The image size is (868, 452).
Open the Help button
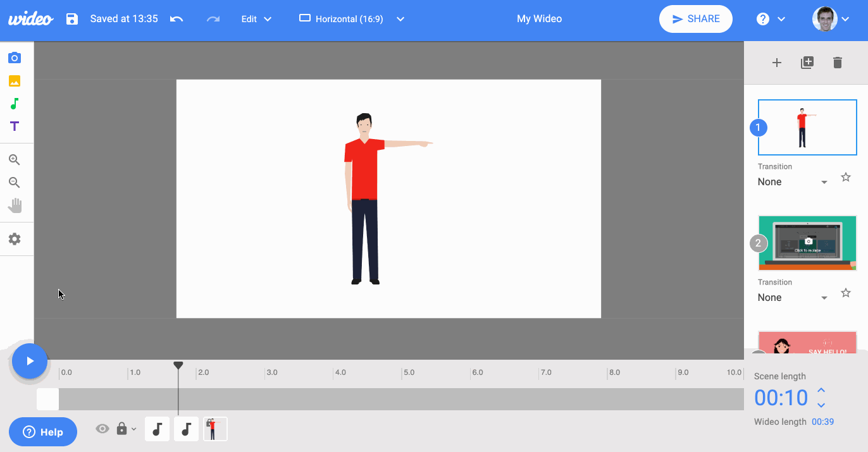coord(43,432)
